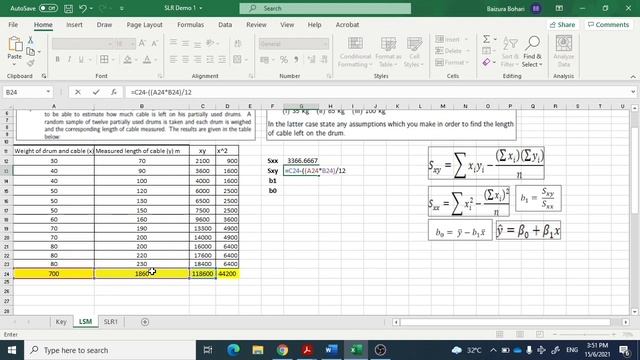
Task: Toggle Underline formatting
Action: point(81,60)
